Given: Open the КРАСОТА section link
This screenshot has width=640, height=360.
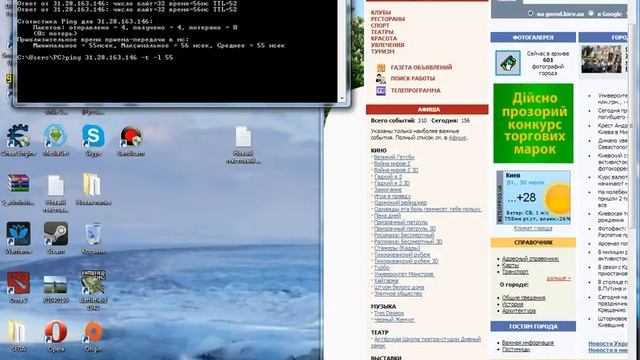Looking at the screenshot, I should click(x=384, y=38).
